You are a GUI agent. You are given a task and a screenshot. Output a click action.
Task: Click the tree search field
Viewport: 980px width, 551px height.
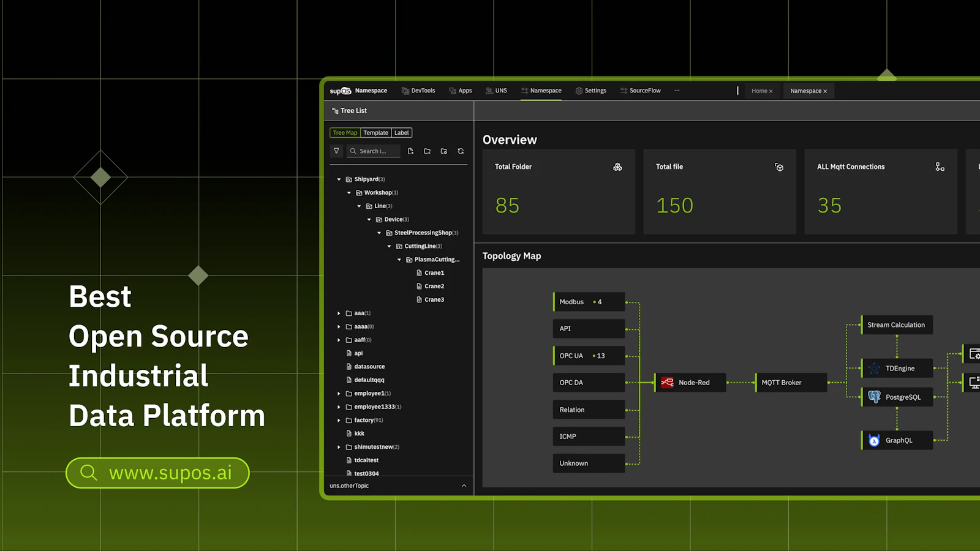[x=373, y=151]
